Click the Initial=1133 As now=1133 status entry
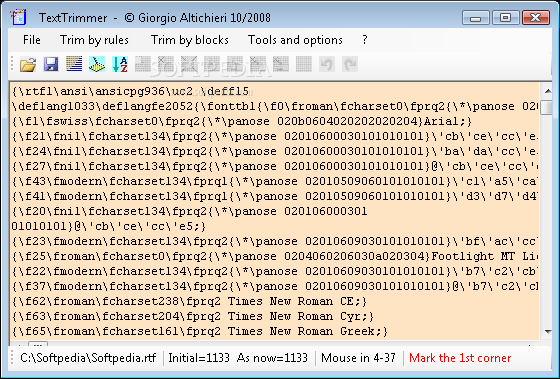 238,358
